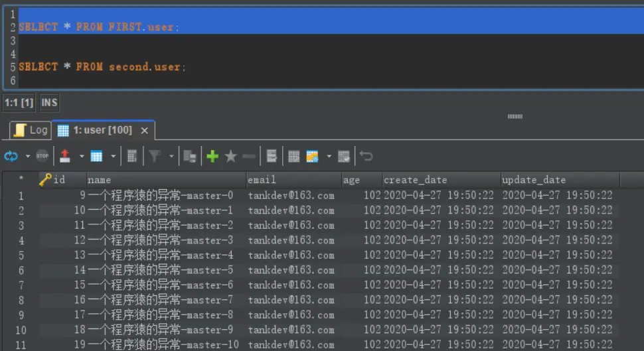
Task: Click SQL line 'SELECT * FROM second.user;'
Action: pyautogui.click(x=102, y=67)
